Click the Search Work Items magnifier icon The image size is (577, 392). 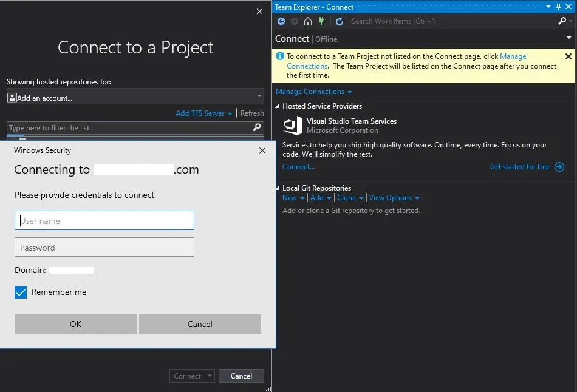pyautogui.click(x=562, y=21)
